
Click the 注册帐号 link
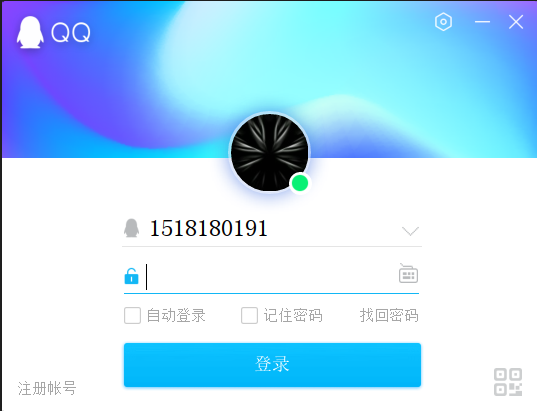tap(47, 388)
